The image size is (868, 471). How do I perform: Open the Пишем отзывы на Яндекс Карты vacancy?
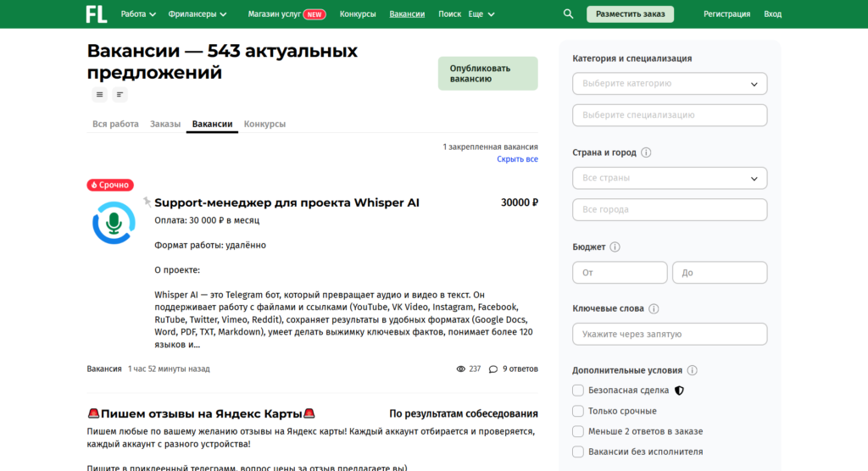tap(202, 413)
